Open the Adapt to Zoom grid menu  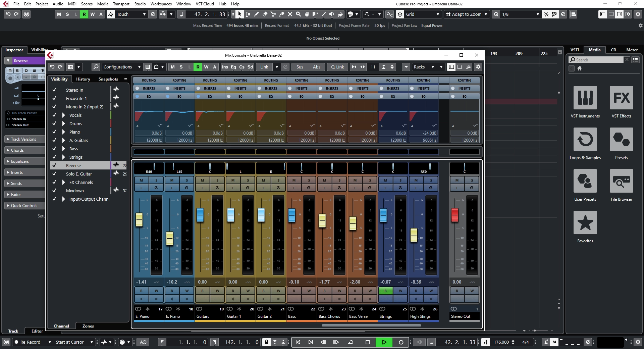(467, 14)
